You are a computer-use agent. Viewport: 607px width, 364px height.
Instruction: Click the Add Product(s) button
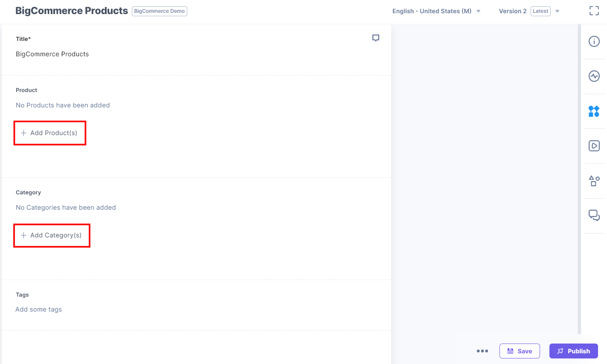pos(49,133)
